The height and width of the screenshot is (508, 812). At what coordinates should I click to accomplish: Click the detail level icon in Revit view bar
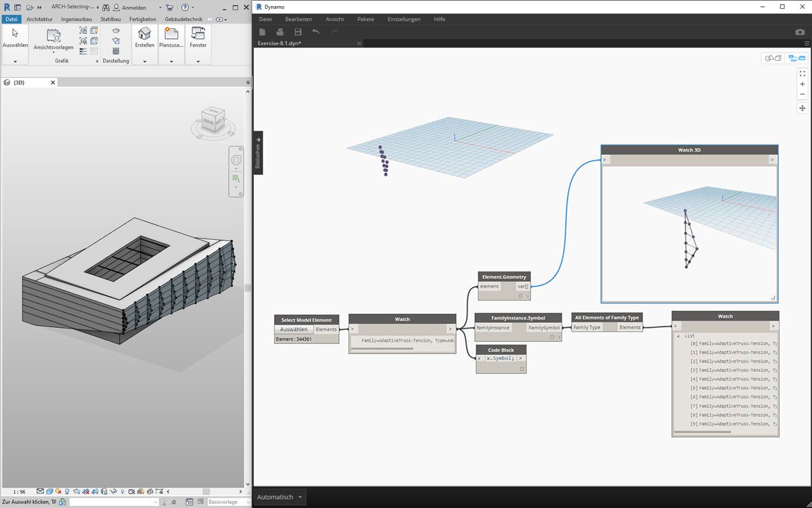(40, 492)
